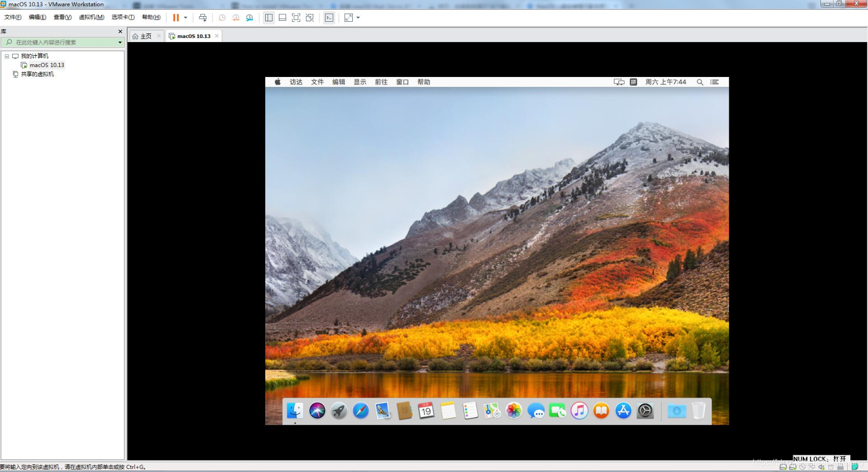Viewport: 868px width, 472px height.
Task: Open the library search dropdown arrow
Action: [x=120, y=43]
